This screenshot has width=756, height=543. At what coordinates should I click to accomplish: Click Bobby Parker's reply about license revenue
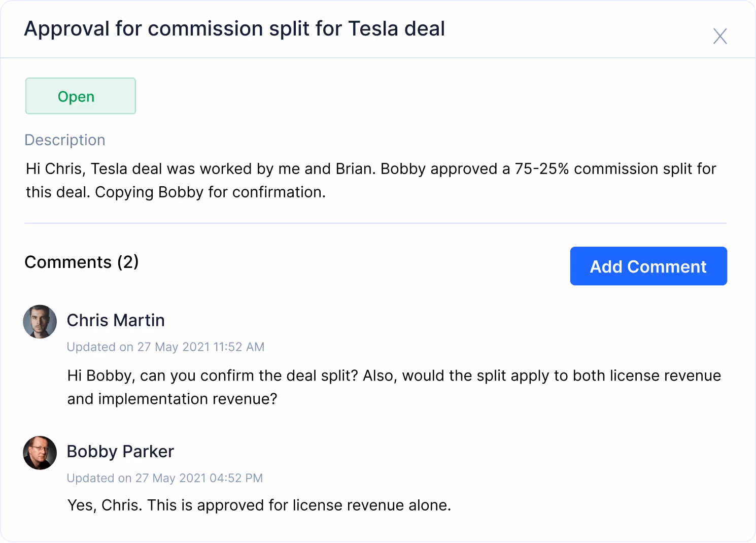point(259,505)
